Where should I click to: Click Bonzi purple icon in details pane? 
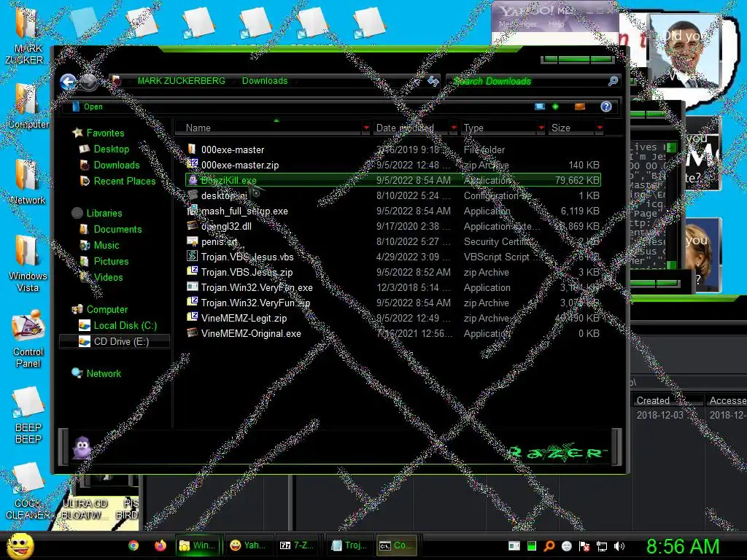point(82,448)
